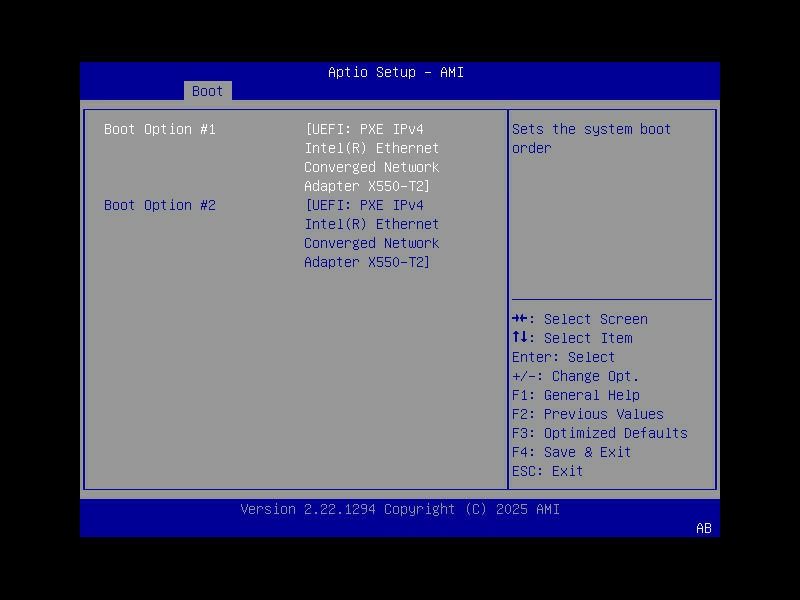The width and height of the screenshot is (800, 600).
Task: Select the Boot Option #2 label
Action: pos(160,205)
